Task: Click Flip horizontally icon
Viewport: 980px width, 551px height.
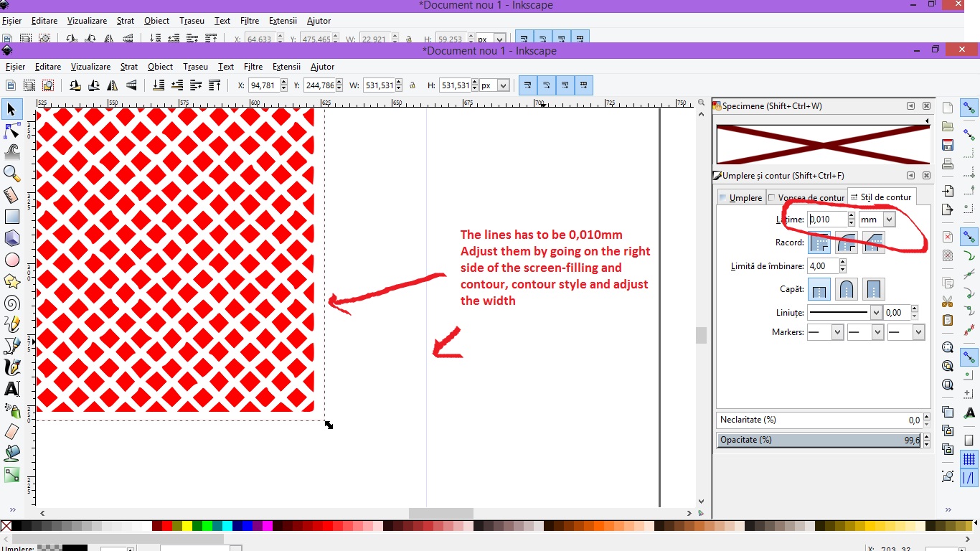Action: pyautogui.click(x=113, y=85)
